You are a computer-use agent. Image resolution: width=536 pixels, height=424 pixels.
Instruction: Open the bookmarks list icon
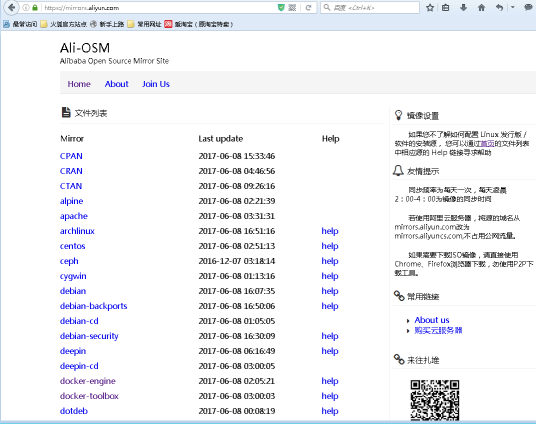click(445, 7)
